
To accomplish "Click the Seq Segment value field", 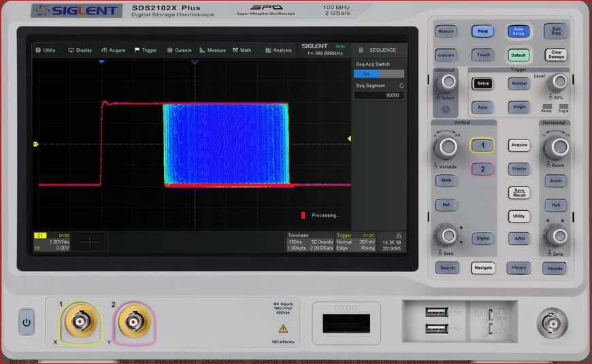I will (x=378, y=95).
